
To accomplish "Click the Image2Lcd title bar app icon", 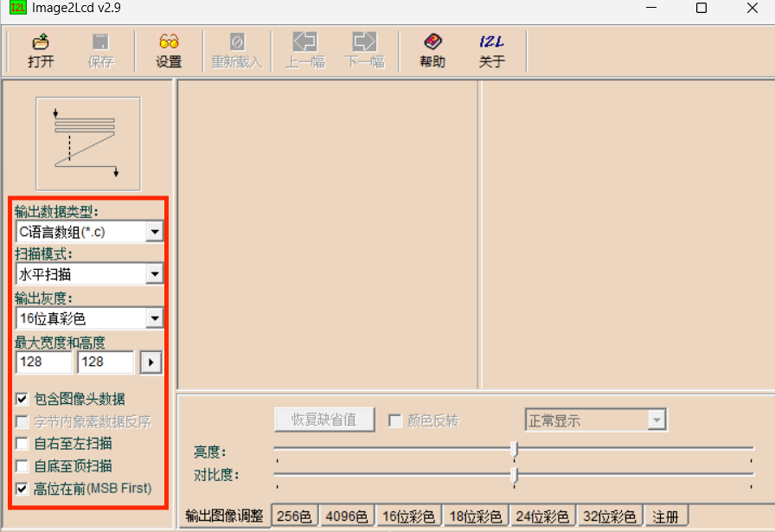I will 17,9.
